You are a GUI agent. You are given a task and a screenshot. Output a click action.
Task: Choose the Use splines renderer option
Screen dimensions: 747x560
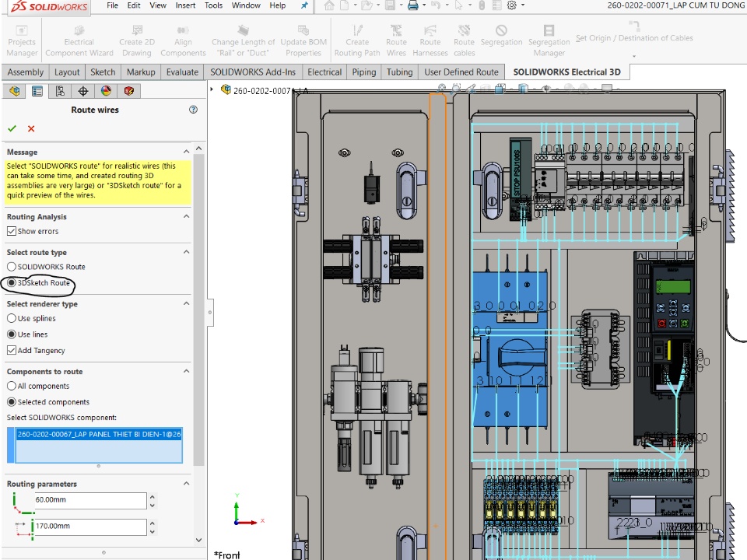point(12,318)
